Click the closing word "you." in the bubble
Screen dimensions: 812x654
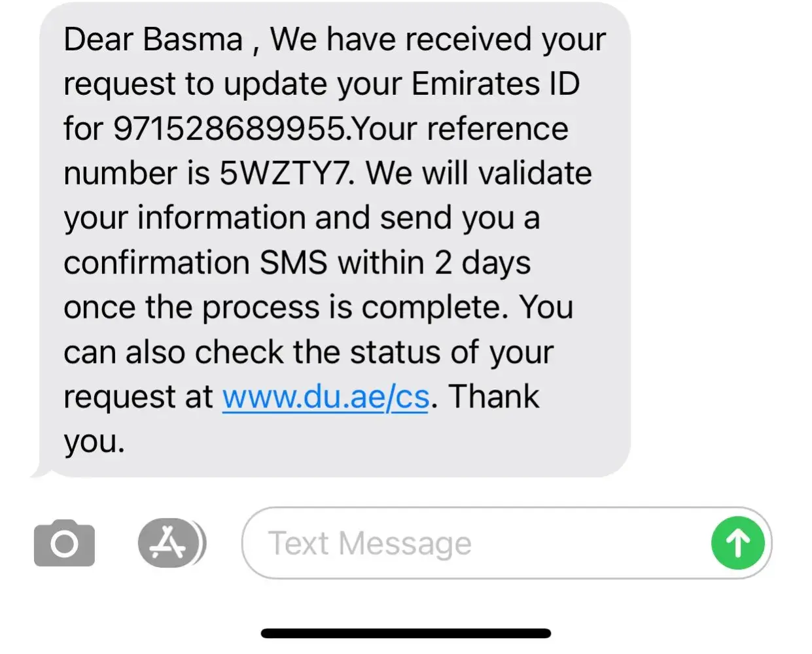pyautogui.click(x=94, y=441)
